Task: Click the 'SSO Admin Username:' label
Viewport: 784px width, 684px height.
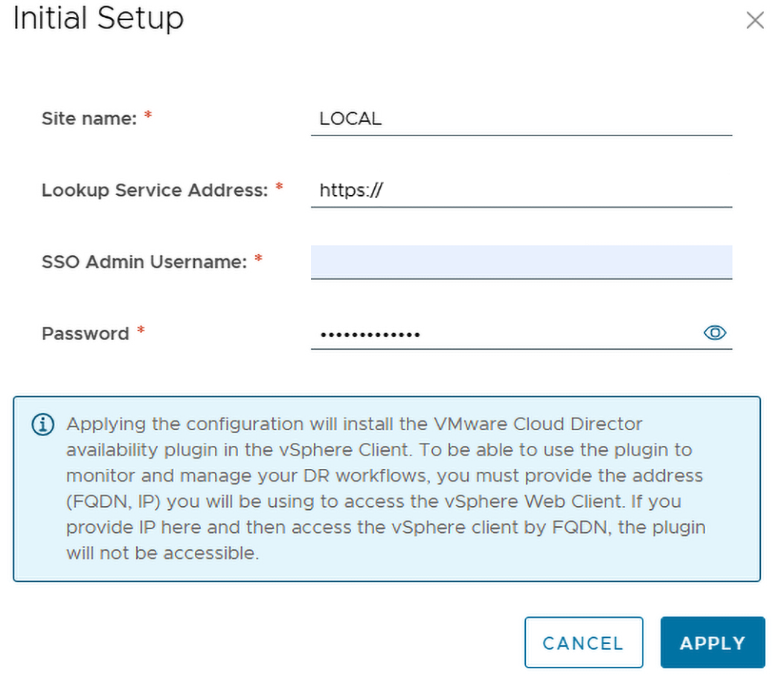Action: click(144, 262)
